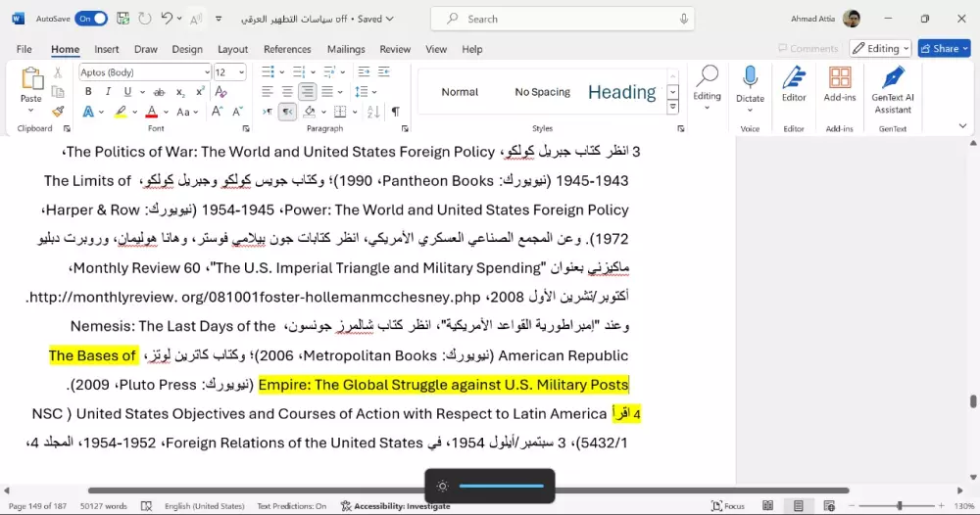Apply the Normal style
980x515 pixels.
coord(460,92)
